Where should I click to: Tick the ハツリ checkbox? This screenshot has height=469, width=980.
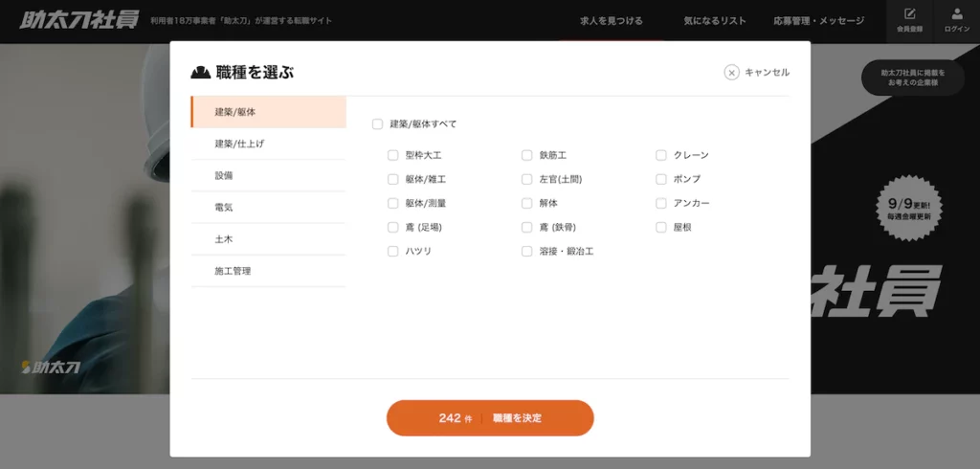tap(392, 252)
